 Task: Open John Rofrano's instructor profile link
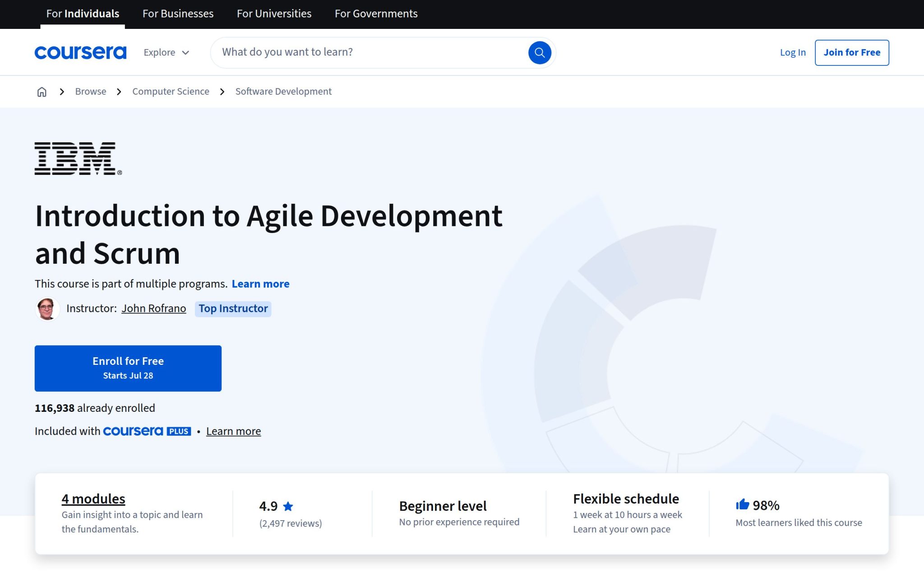pos(153,308)
